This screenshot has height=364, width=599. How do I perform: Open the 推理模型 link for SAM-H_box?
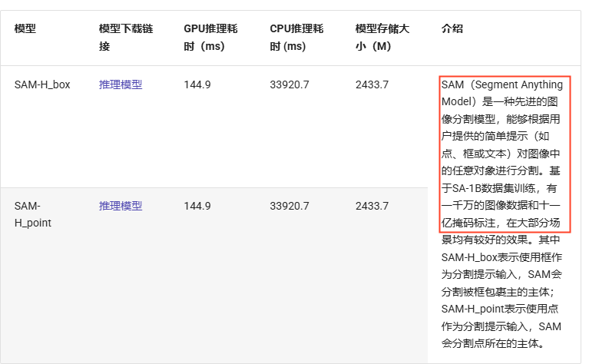tap(121, 84)
